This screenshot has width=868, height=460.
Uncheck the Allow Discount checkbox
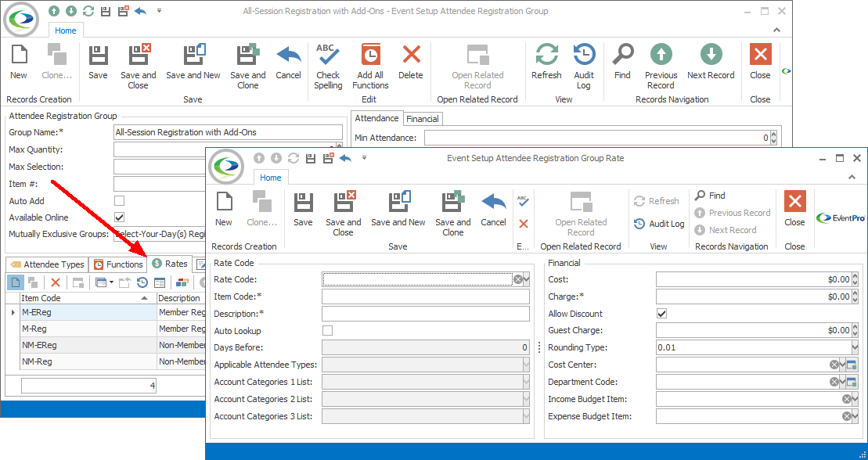(661, 313)
